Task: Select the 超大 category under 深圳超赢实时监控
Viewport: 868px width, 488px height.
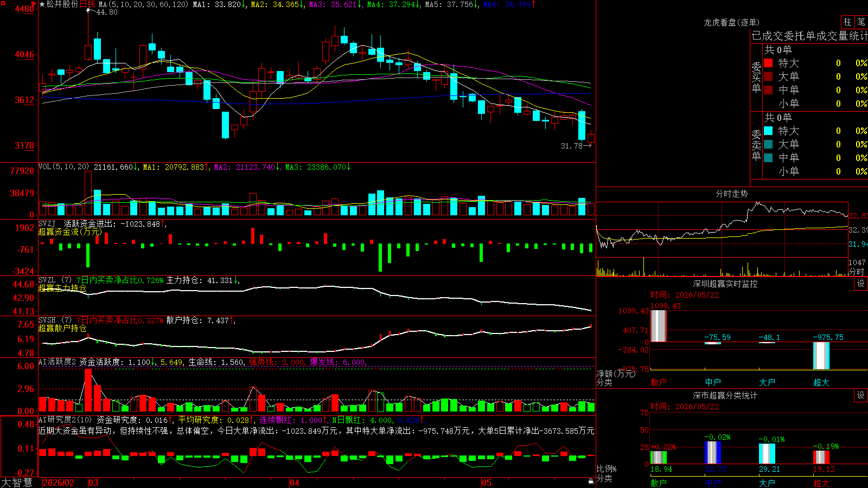Action: (x=821, y=382)
